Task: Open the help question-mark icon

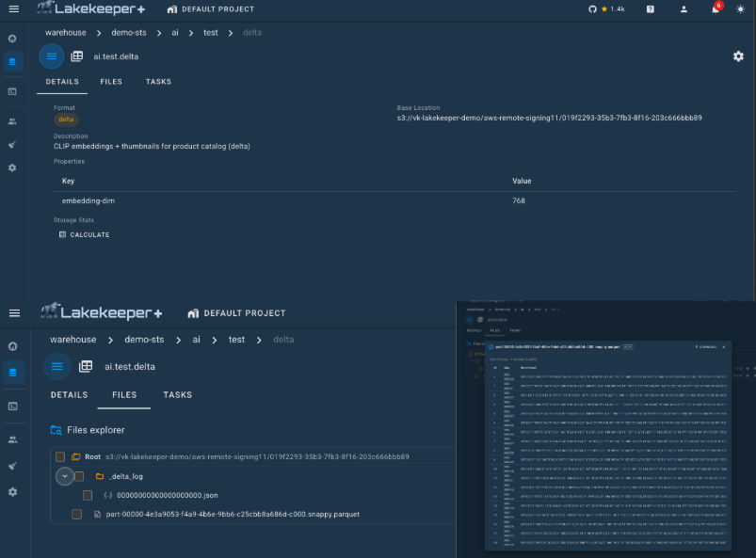Action: tap(651, 9)
